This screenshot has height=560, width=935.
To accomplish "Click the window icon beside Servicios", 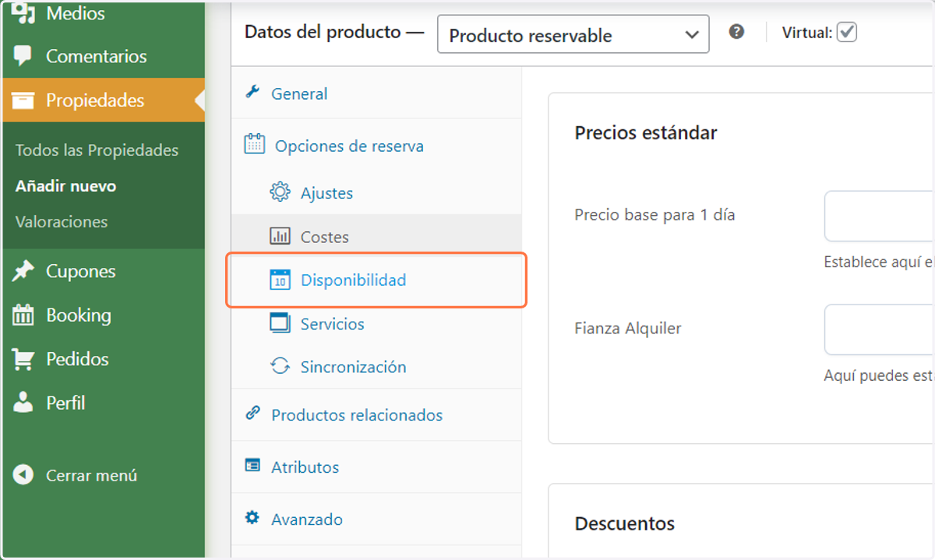I will (x=280, y=323).
